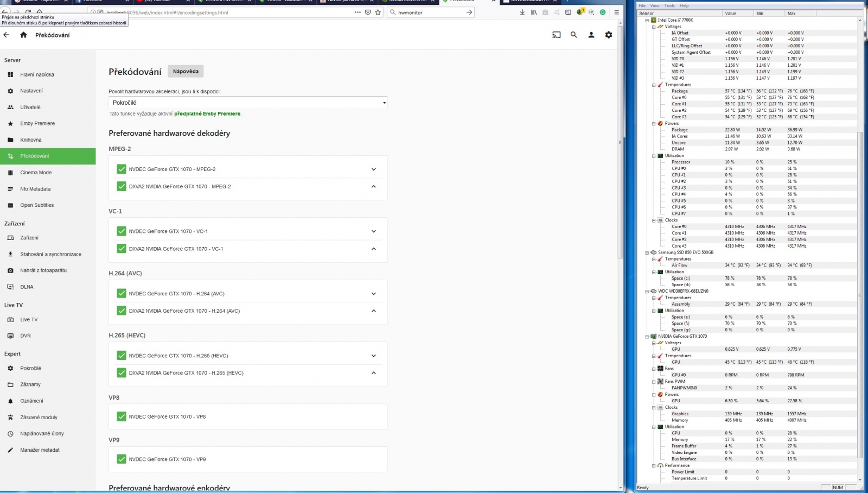Screen dimensions: 868x493
Task: Click the Sensor column header in HWMonitor
Action: [x=680, y=13]
